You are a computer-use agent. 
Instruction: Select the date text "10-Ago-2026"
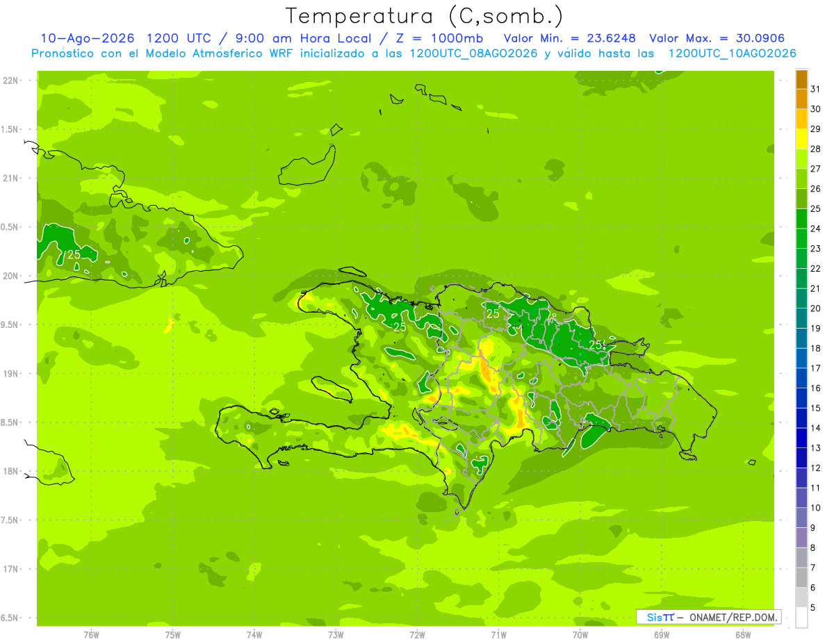point(87,38)
